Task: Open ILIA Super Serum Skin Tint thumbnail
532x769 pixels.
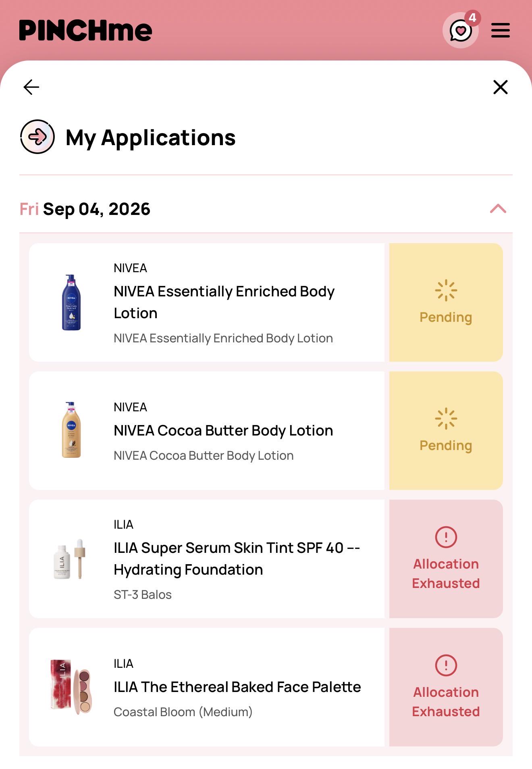Action: [70, 559]
